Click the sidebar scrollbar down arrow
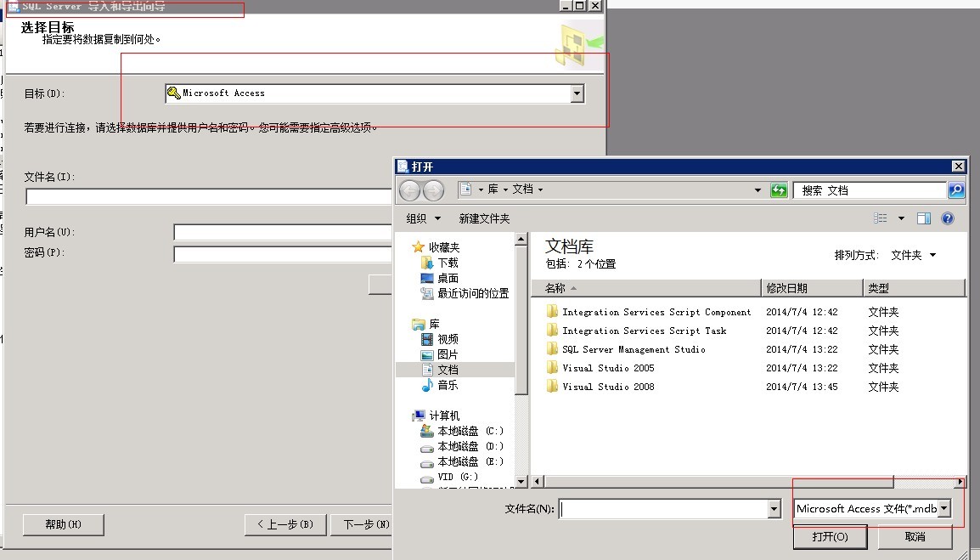The width and height of the screenshot is (980, 560). pyautogui.click(x=521, y=483)
